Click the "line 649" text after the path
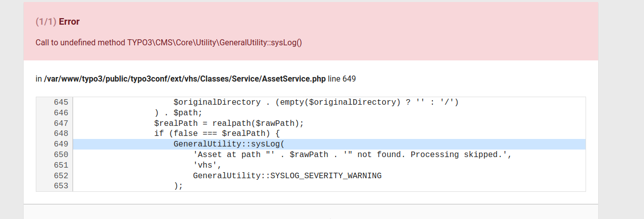Image resolution: width=644 pixels, height=219 pixels. (342, 79)
